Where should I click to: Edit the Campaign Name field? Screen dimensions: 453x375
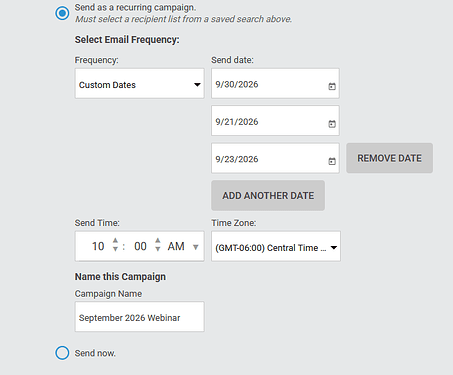(x=139, y=317)
